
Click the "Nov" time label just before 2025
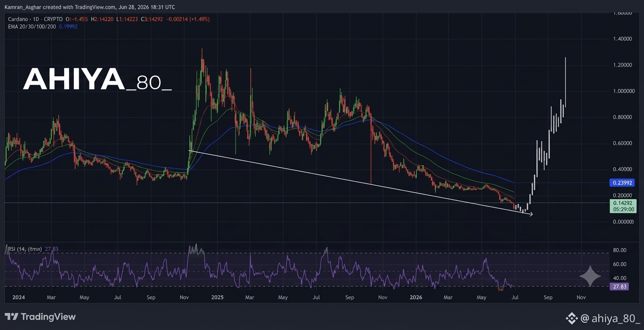pyautogui.click(x=184, y=297)
